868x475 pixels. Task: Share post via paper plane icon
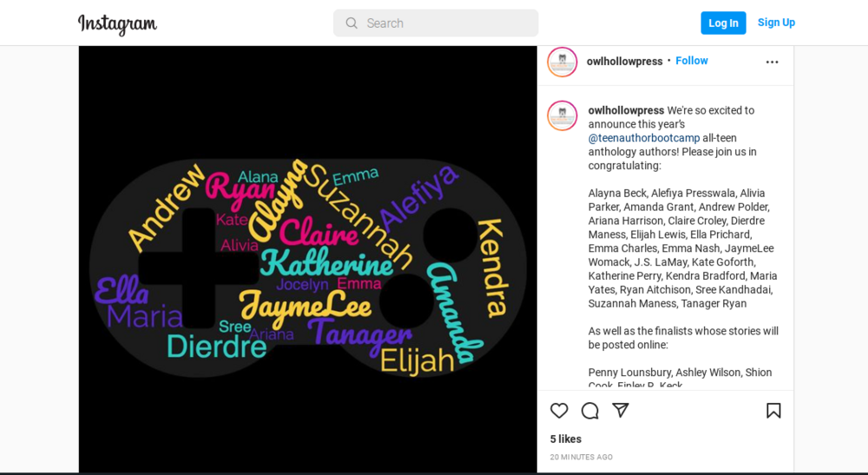click(621, 410)
